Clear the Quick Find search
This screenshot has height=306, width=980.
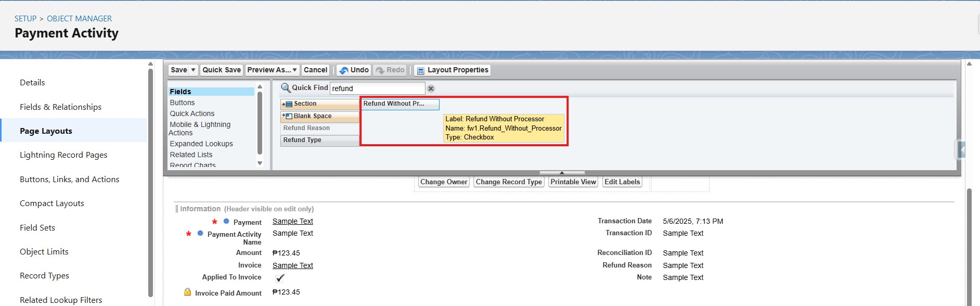431,88
